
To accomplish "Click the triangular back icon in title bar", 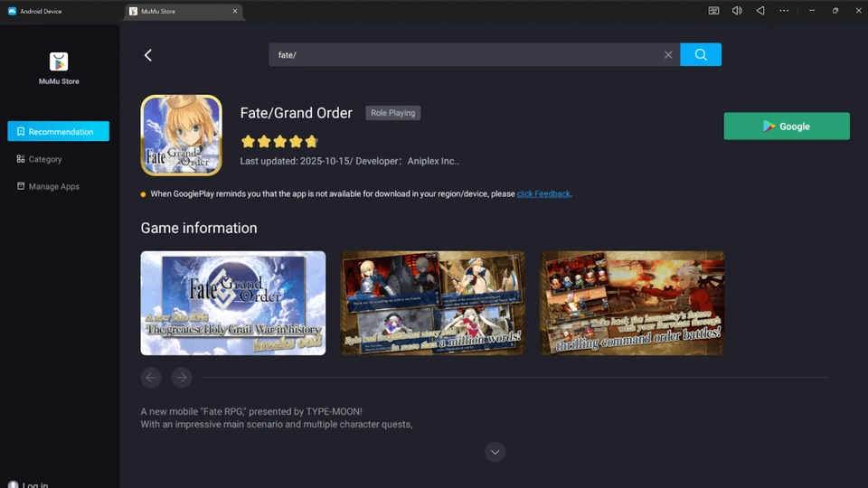I will click(x=760, y=11).
